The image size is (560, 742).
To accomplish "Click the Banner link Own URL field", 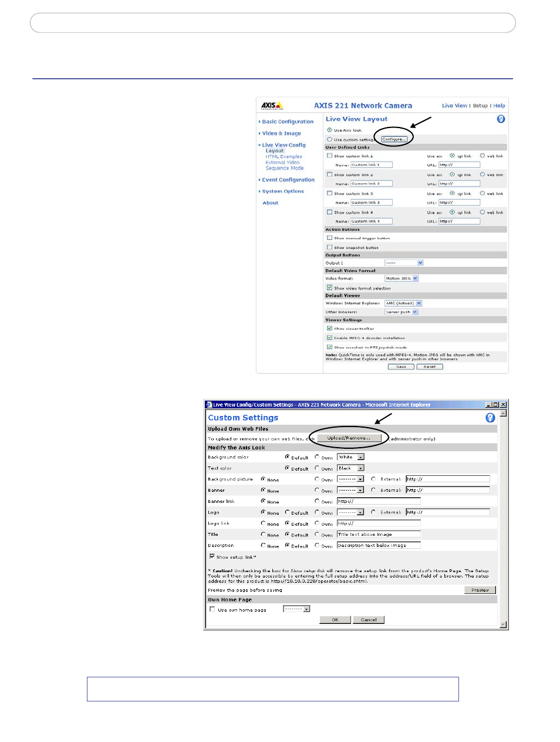I will (379, 501).
